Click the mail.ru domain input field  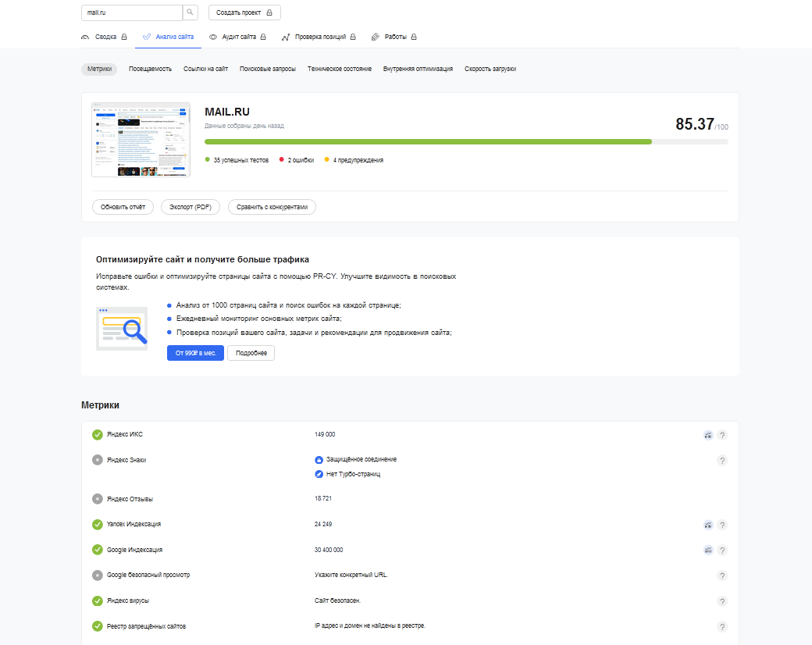131,12
